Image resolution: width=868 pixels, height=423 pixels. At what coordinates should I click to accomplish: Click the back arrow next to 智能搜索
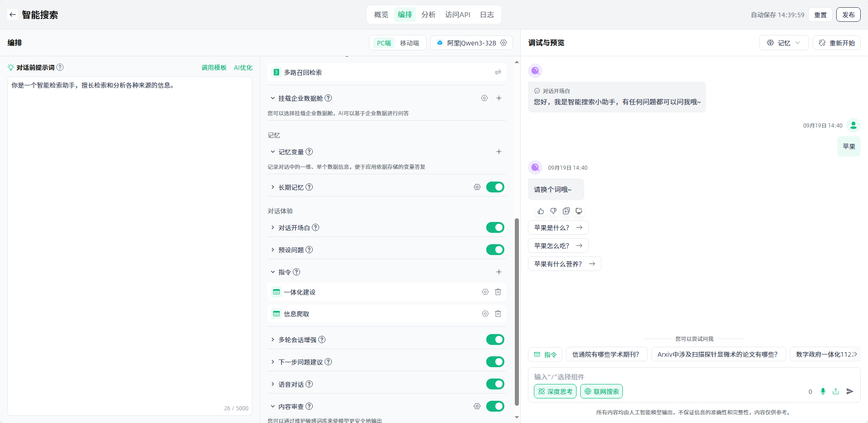coord(12,15)
